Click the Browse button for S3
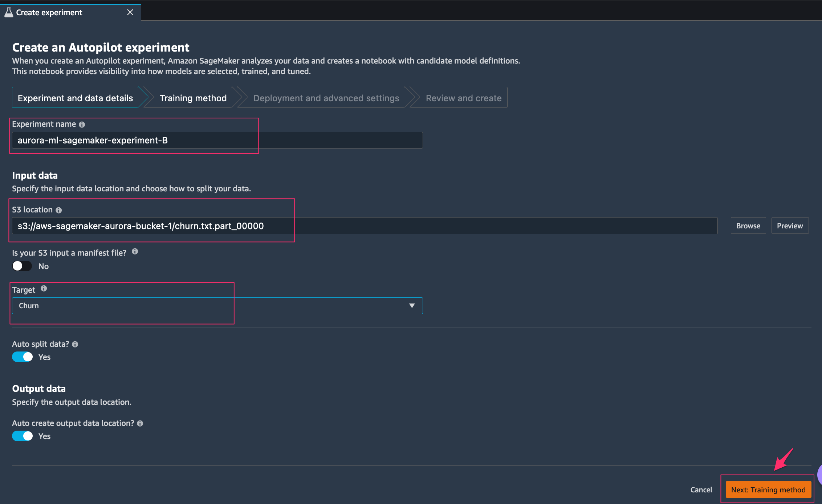 [x=748, y=226]
